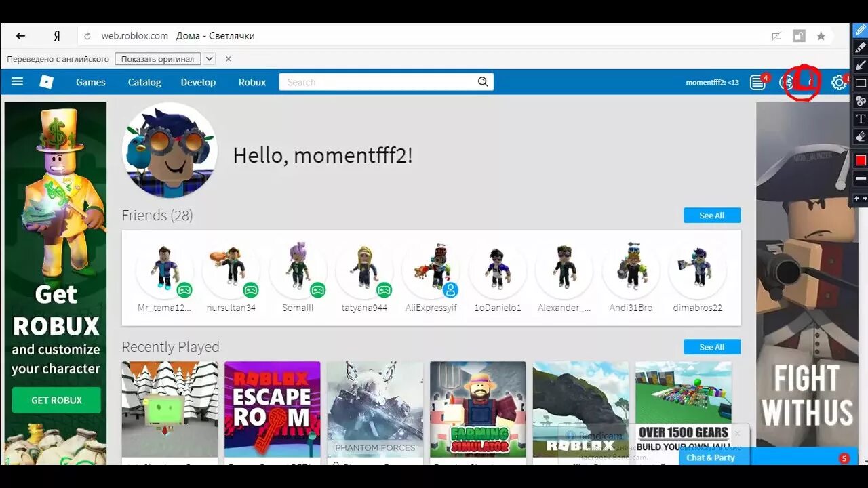The image size is (868, 488).
Task: Open friend Andi31Bro avatar
Action: (631, 269)
